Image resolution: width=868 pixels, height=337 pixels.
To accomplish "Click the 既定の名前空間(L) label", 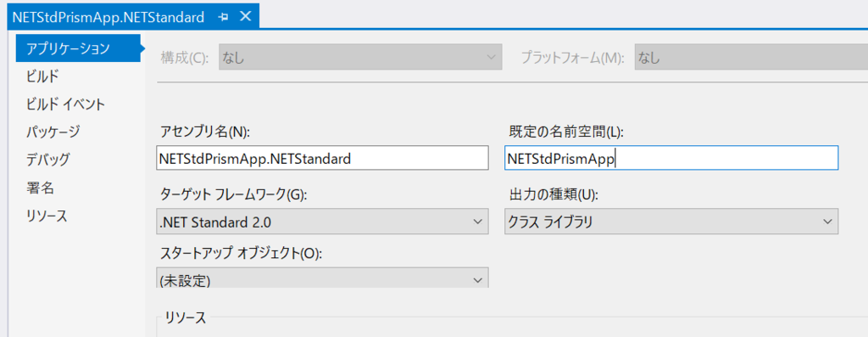I will click(x=566, y=132).
